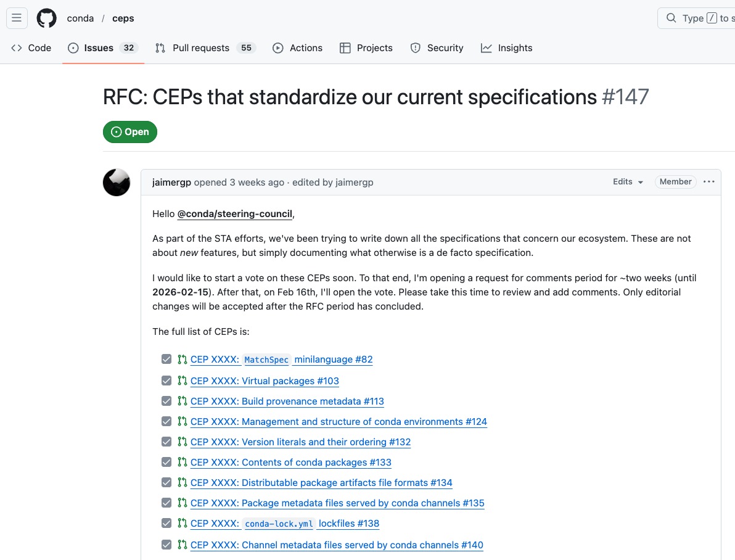Click the search magnifier icon
The height and width of the screenshot is (560, 735).
point(671,18)
